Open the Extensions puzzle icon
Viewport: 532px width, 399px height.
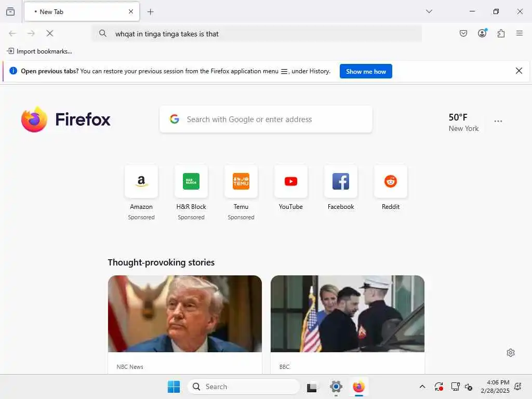[501, 33]
